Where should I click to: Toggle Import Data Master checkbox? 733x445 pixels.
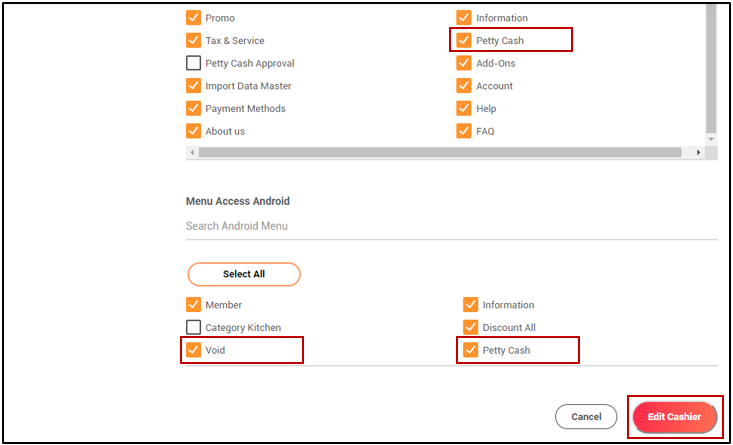pyautogui.click(x=193, y=86)
